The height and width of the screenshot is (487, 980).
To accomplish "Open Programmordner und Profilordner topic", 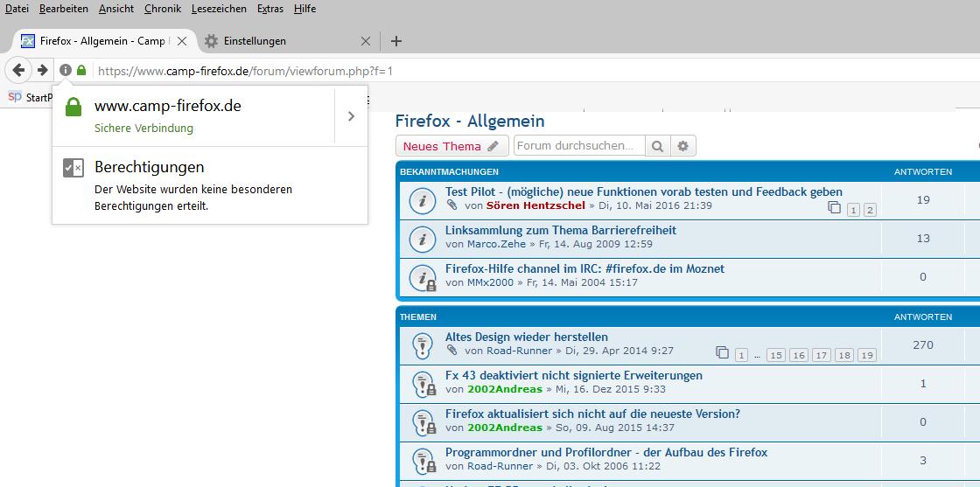I will (x=606, y=453).
